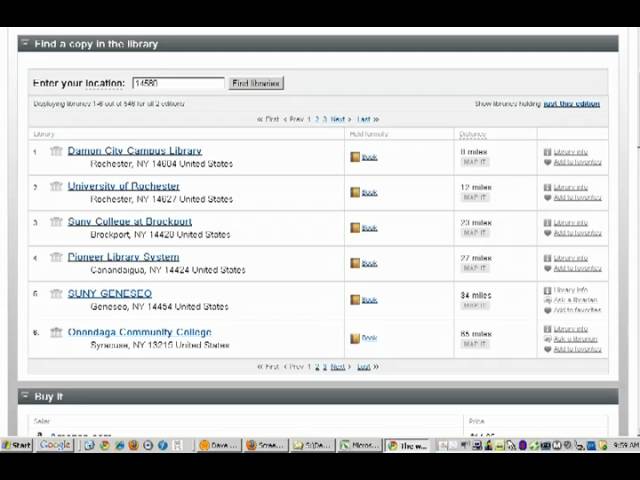Viewport: 640px width, 480px height.
Task: Click MAP IT for Damon City Campus Library
Action: pyautogui.click(x=475, y=162)
